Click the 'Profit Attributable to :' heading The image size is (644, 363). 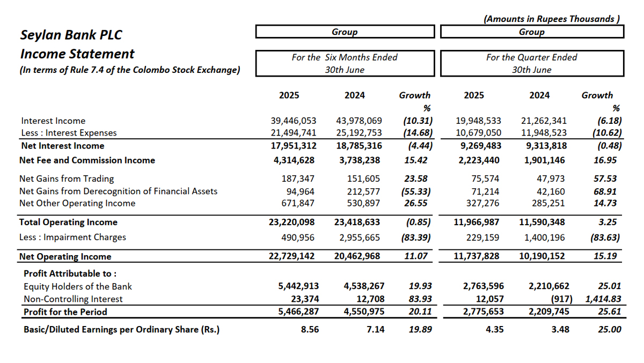pyautogui.click(x=70, y=273)
